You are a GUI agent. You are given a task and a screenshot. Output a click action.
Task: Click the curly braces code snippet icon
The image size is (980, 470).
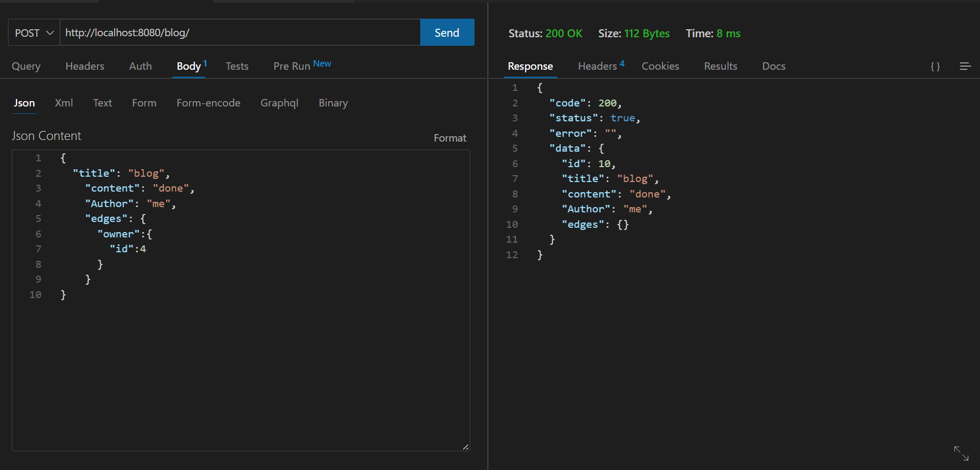click(x=935, y=66)
